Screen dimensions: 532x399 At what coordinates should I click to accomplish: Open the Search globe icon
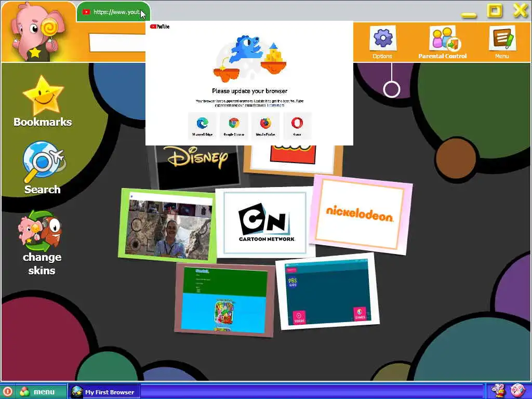[x=44, y=162]
